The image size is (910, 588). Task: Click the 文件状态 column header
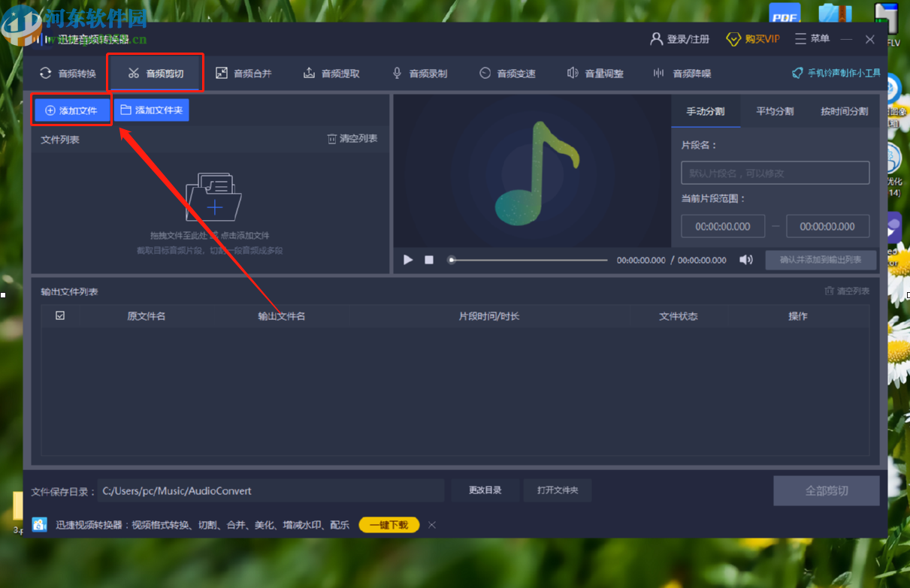679,316
